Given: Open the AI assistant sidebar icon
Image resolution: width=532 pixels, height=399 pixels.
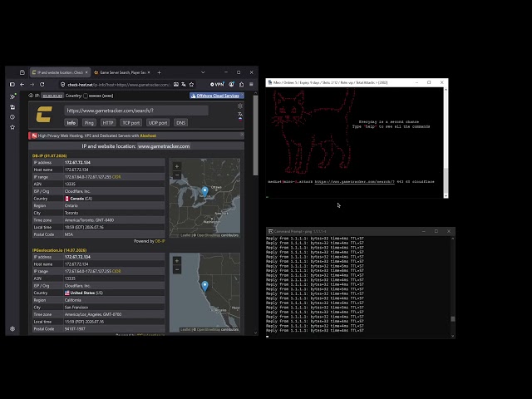Looking at the screenshot, I should tap(13, 96).
